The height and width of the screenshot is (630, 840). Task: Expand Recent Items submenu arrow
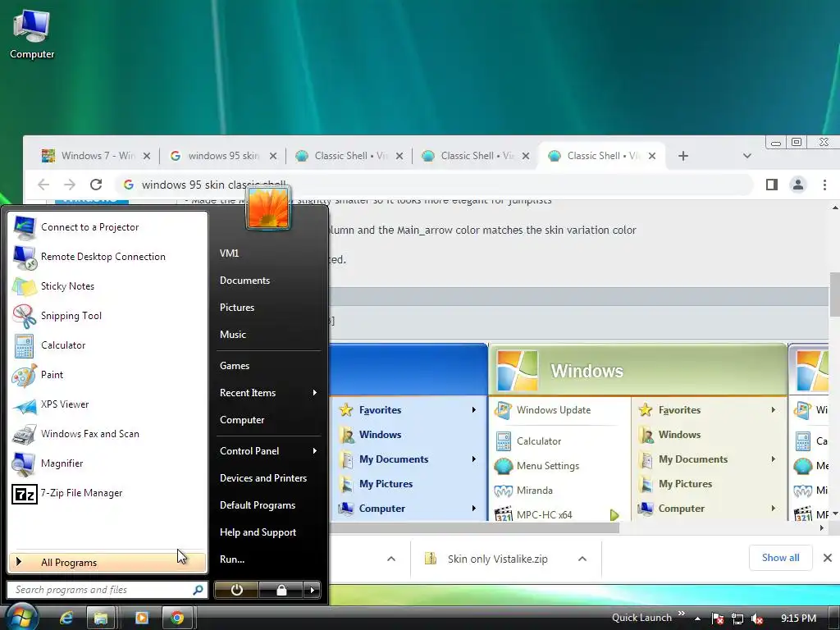point(314,393)
